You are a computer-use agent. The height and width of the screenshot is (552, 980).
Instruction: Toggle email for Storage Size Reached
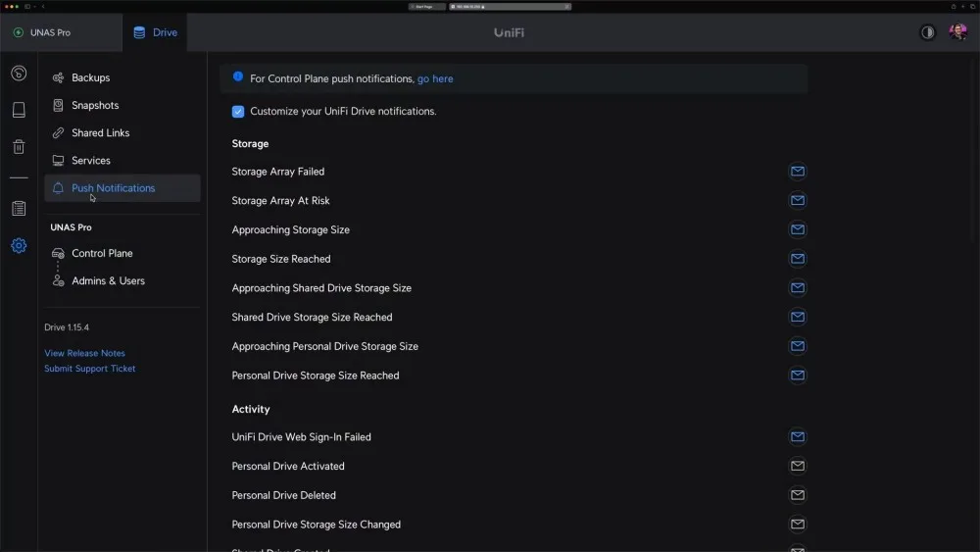(798, 258)
